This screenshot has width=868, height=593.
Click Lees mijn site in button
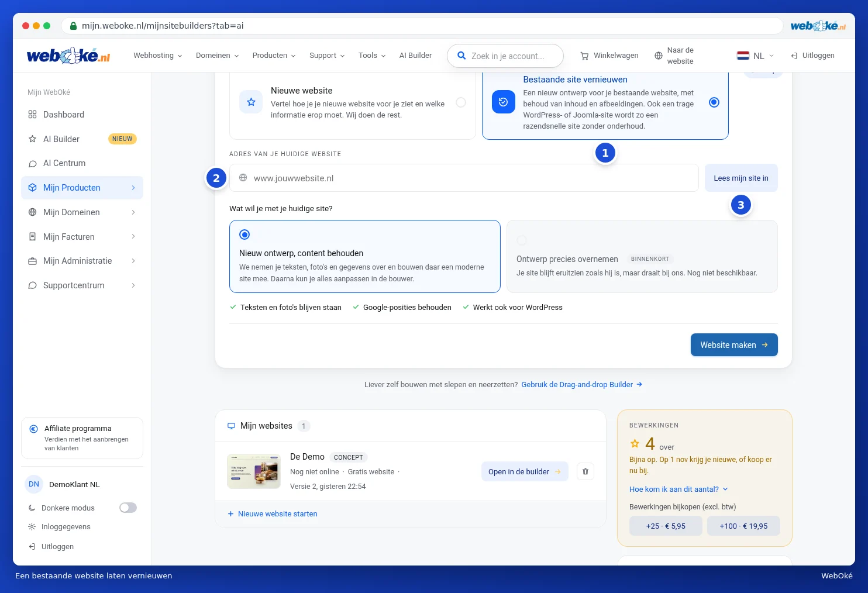[741, 178]
